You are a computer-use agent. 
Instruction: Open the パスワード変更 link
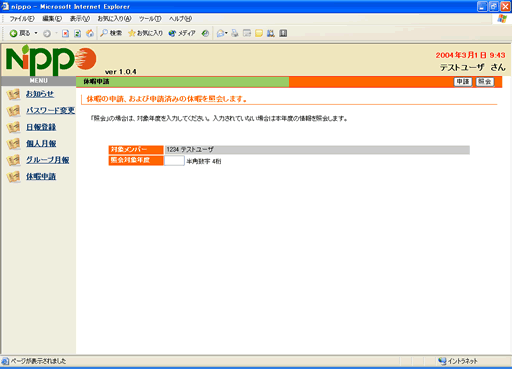(x=50, y=110)
